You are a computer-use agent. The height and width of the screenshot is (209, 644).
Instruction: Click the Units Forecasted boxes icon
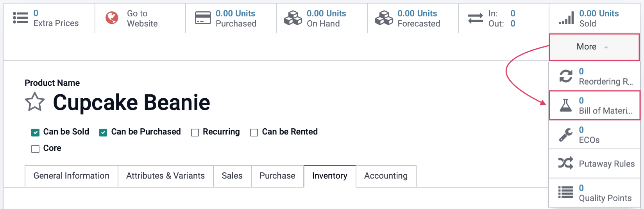384,18
